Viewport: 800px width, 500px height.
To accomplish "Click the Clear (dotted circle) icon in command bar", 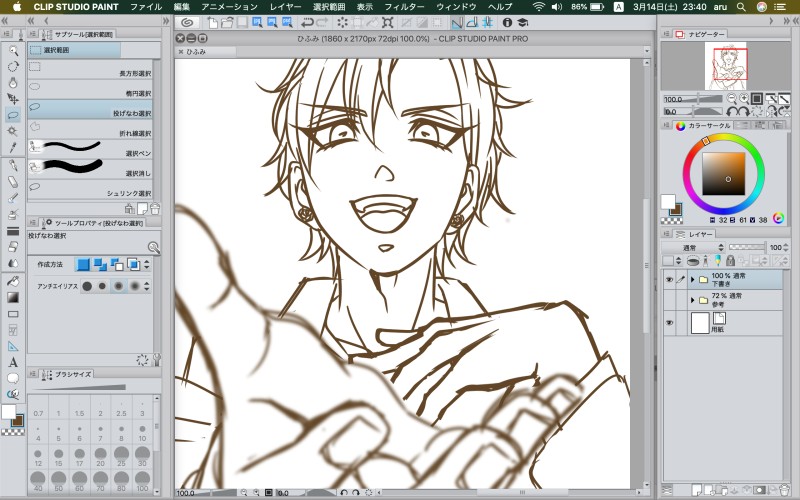I will [x=342, y=22].
